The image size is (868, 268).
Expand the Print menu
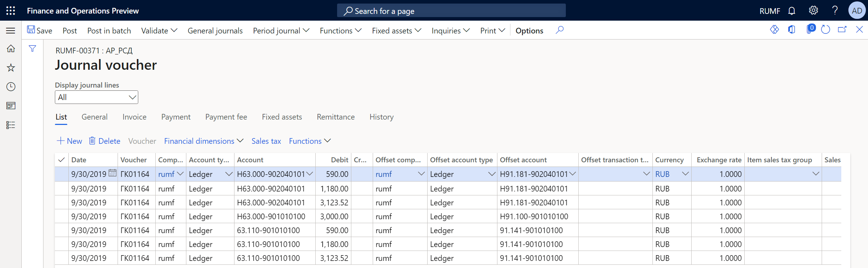point(492,31)
